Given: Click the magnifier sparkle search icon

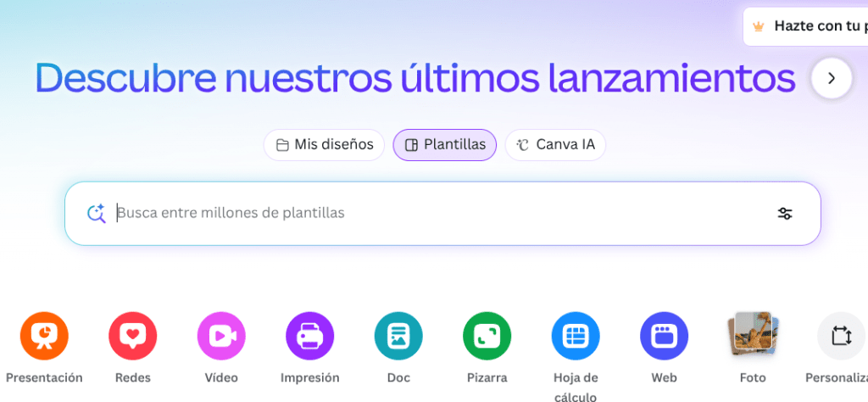Looking at the screenshot, I should click(96, 214).
